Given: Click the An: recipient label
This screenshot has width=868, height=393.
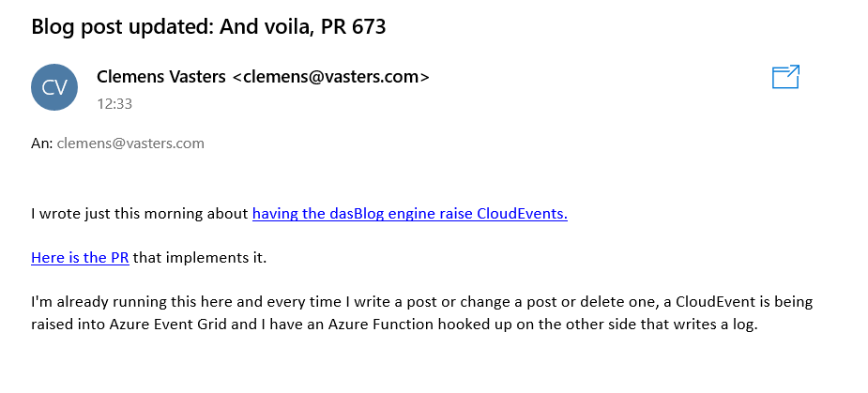Looking at the screenshot, I should [42, 144].
